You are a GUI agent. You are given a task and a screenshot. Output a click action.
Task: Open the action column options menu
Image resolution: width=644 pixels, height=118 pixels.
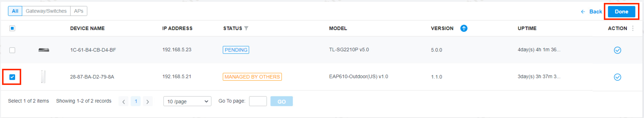pyautogui.click(x=633, y=28)
